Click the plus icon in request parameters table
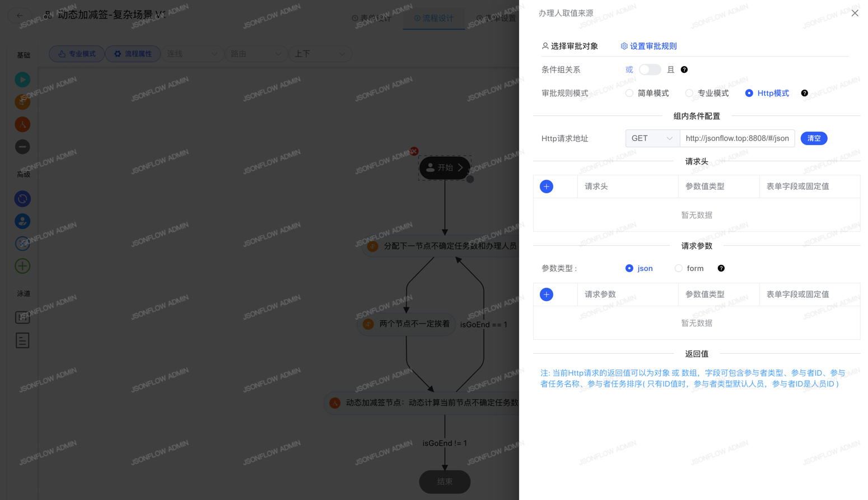Viewport: 868px width, 500px height. (546, 295)
